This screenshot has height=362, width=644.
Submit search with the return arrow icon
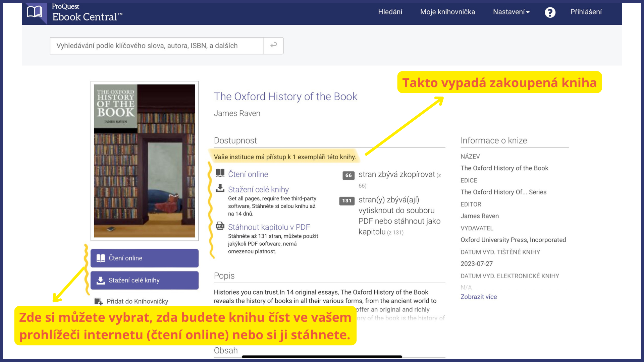tap(274, 46)
